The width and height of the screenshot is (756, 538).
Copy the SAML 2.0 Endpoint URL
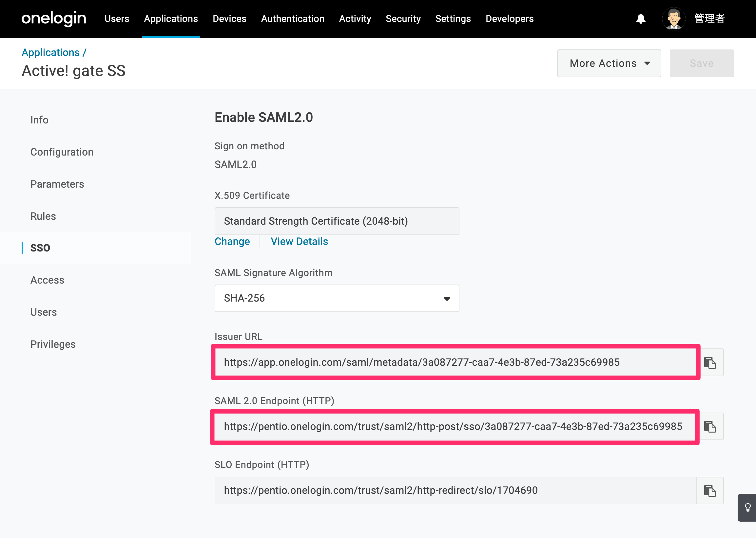coord(710,426)
